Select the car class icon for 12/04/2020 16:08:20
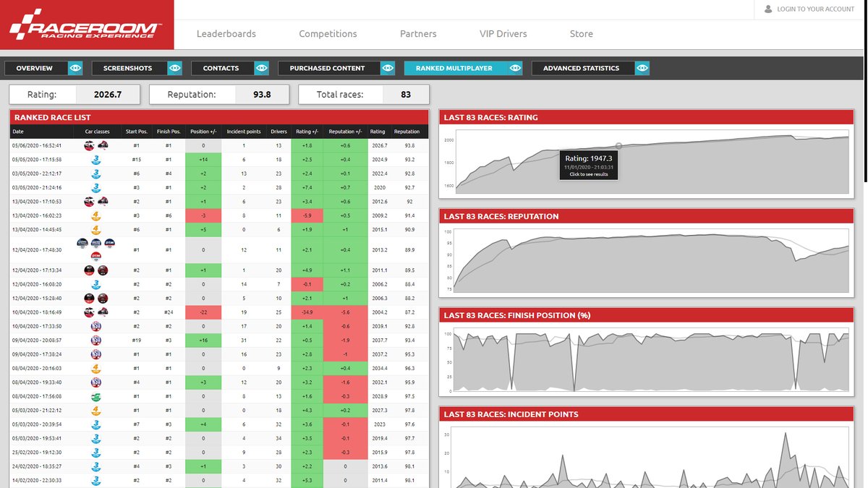868x488 pixels. 96,284
